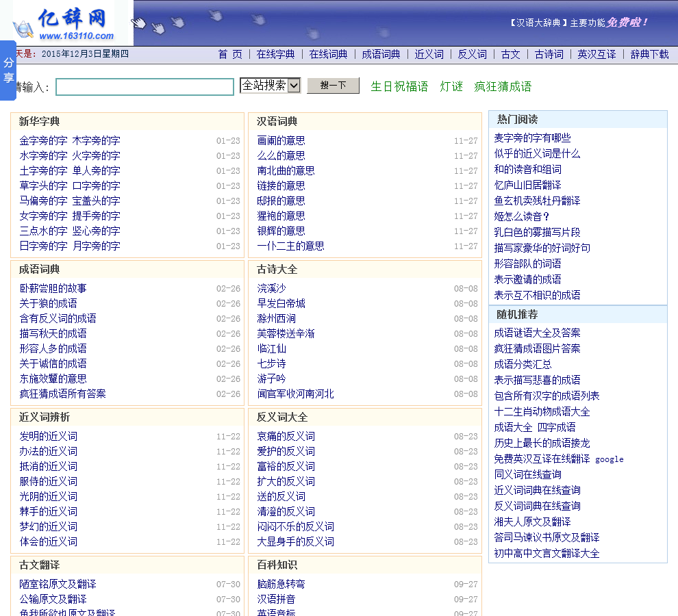
Task: Open 陋室铭原文及翻译 in 古文翻译
Action: pos(58,585)
